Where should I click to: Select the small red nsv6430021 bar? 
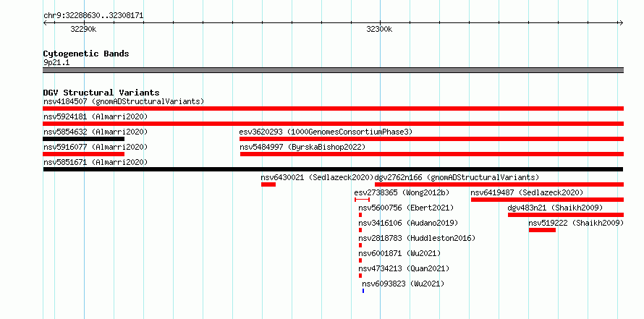coord(268,184)
